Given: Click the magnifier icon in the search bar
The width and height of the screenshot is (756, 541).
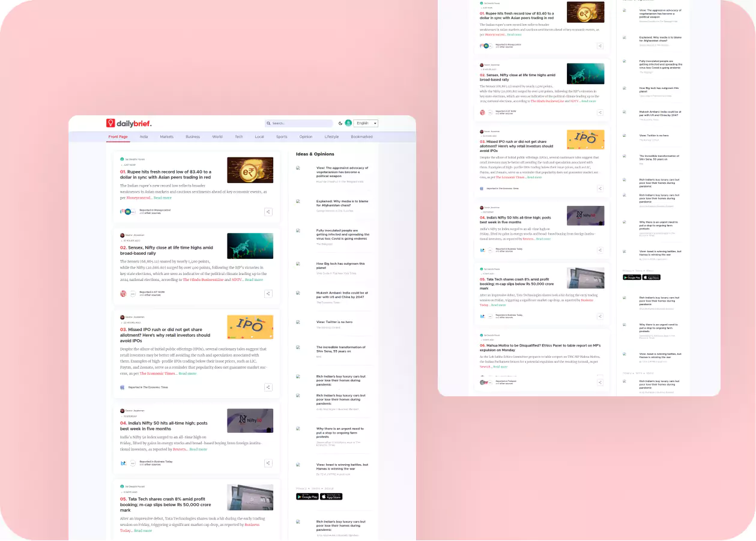Looking at the screenshot, I should 269,123.
